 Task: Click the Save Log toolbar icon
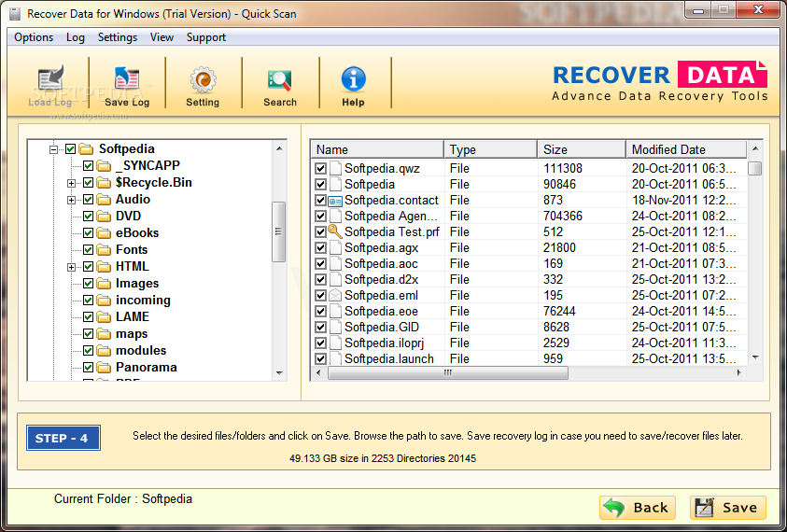coord(127,79)
